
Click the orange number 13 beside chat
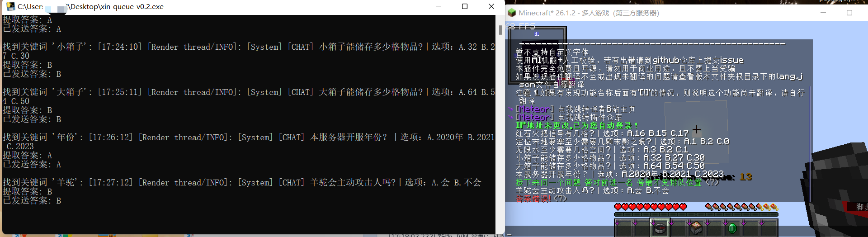[746, 177]
